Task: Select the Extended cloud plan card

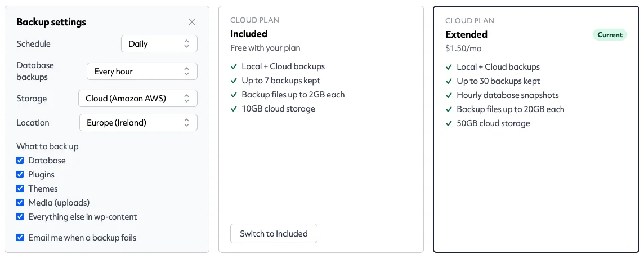Action: (x=536, y=129)
